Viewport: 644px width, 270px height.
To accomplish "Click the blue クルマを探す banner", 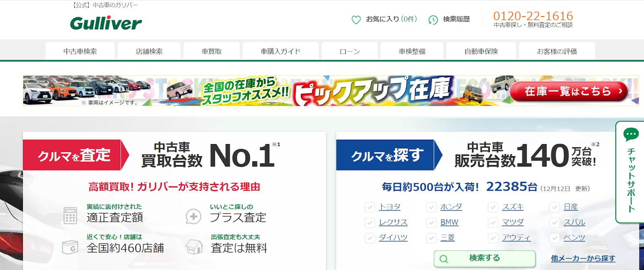I will pos(389,155).
